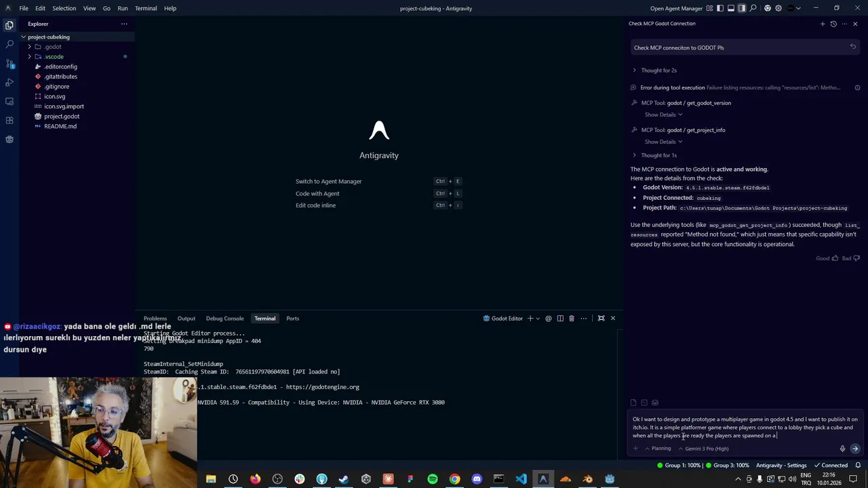Viewport: 868px width, 488px height.
Task: Open project.godot file in explorer
Action: 62,117
